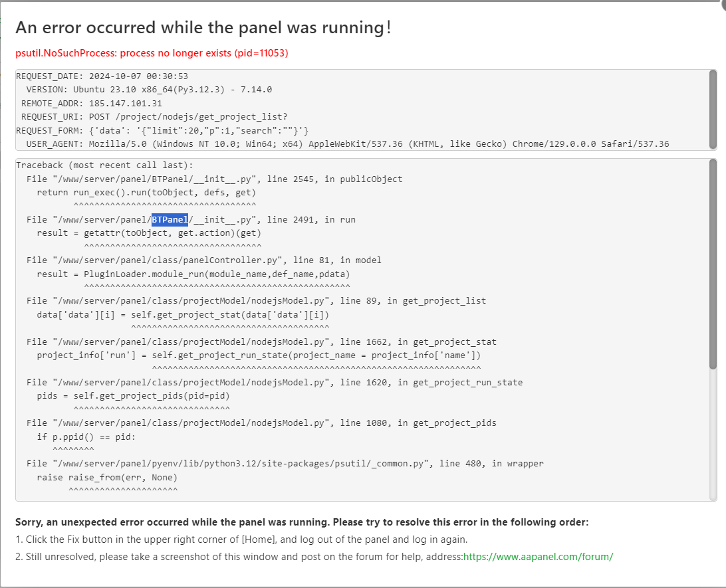Image resolution: width=726 pixels, height=588 pixels.
Task: Click the request info panel scrollbar thumb
Action: click(x=713, y=109)
